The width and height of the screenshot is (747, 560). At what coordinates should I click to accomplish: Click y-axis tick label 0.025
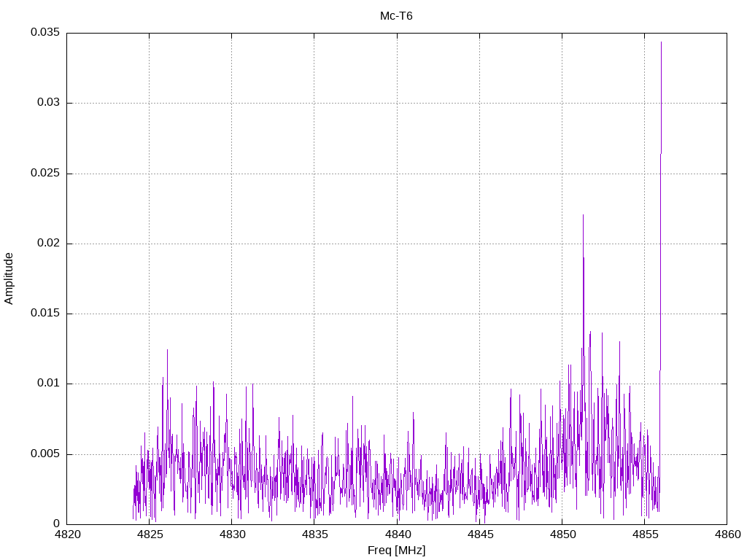click(45, 173)
